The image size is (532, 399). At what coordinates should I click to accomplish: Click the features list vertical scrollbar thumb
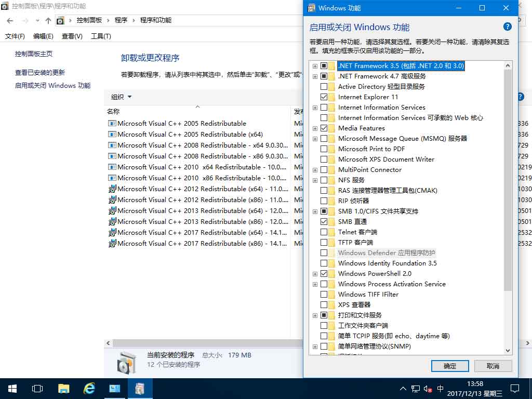click(x=508, y=180)
